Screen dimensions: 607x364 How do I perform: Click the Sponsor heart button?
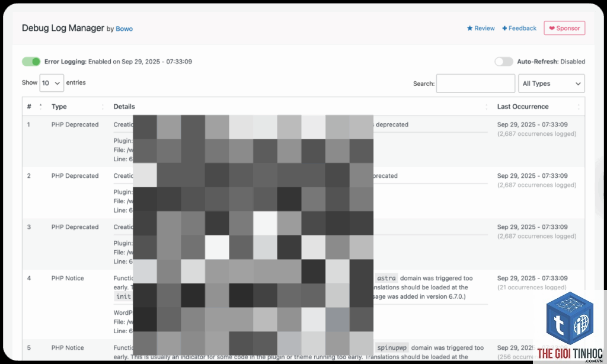point(564,28)
